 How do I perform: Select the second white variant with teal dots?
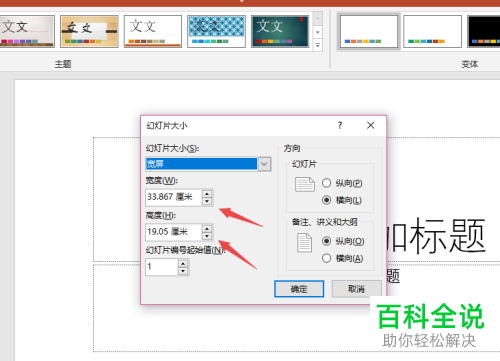pyautogui.click(x=432, y=31)
